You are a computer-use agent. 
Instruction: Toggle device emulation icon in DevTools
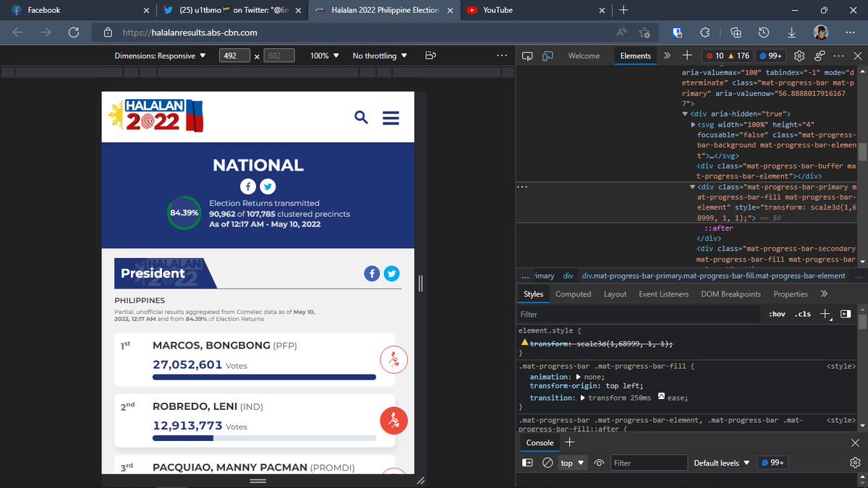tap(548, 56)
